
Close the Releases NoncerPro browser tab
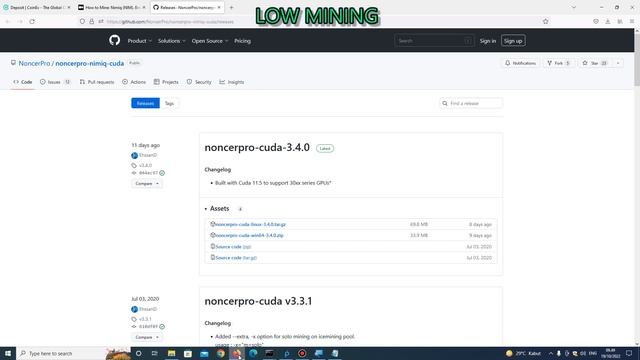pyautogui.click(x=219, y=7)
